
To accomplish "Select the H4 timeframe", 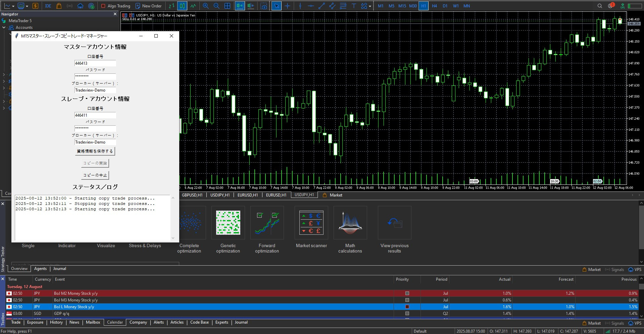I will 434,6.
